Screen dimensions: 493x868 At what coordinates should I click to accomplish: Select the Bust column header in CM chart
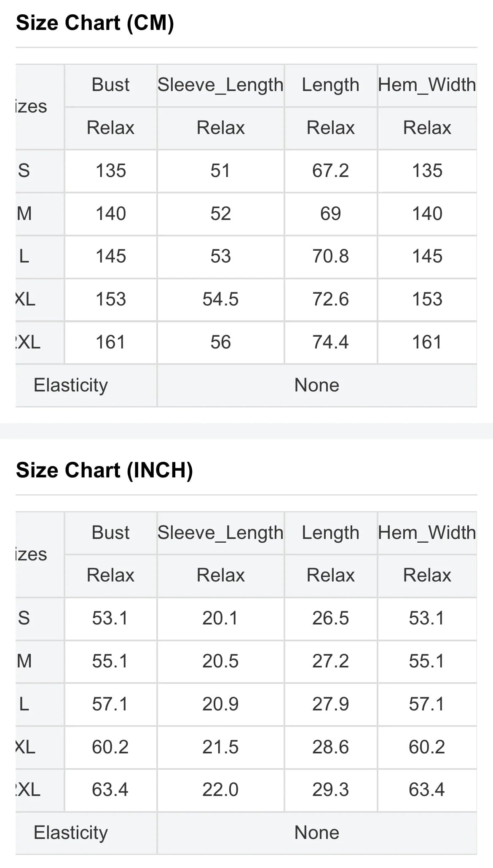(x=110, y=85)
